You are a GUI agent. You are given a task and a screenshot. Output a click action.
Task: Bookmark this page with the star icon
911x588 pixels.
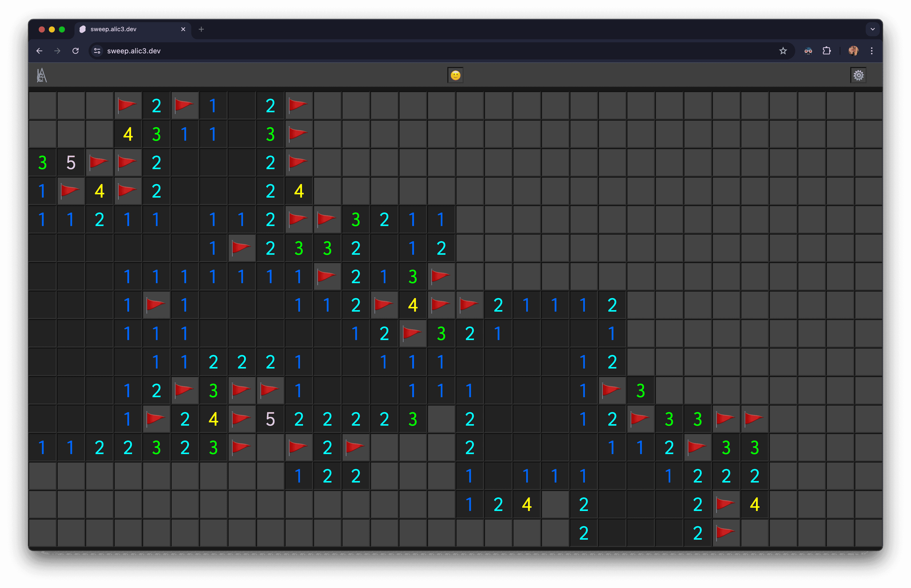point(783,51)
